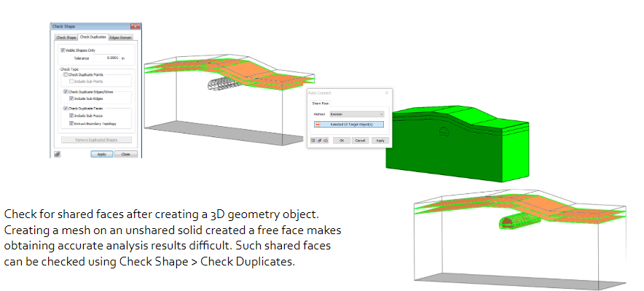Click the solid green 3D model image
This screenshot has width=644, height=291.
(x=457, y=143)
